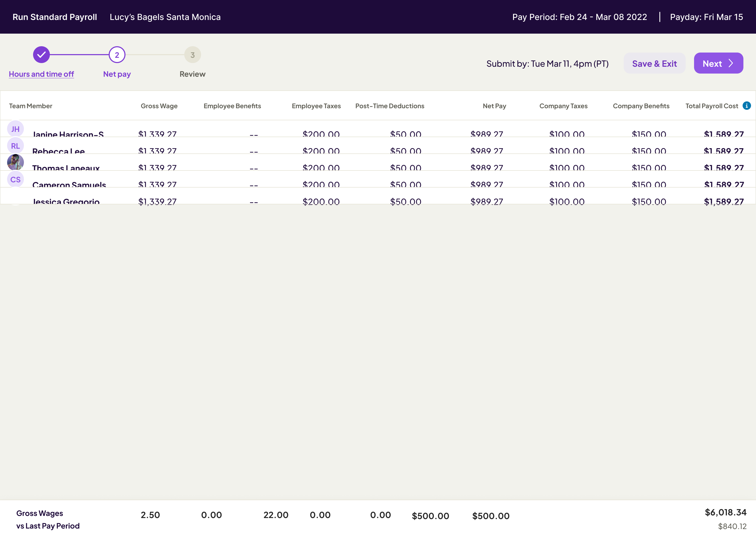This screenshot has width=756, height=538.
Task: Click the Post-Time Deductions column header
Action: pos(390,106)
